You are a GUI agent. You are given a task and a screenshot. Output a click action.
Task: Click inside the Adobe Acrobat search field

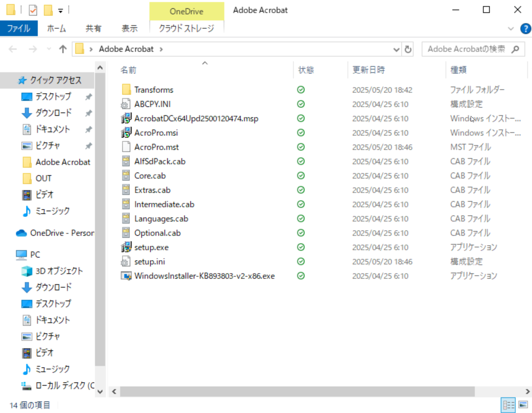(466, 49)
